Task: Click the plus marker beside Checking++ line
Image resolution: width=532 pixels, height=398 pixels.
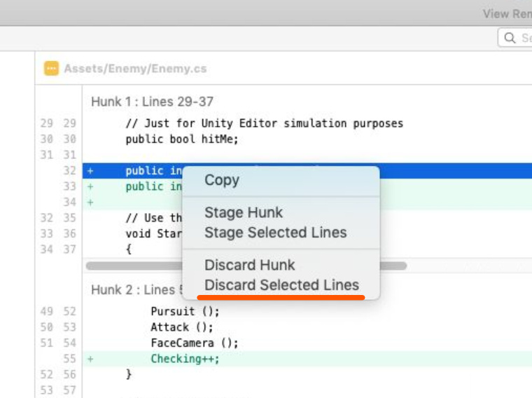Action: click(x=90, y=359)
